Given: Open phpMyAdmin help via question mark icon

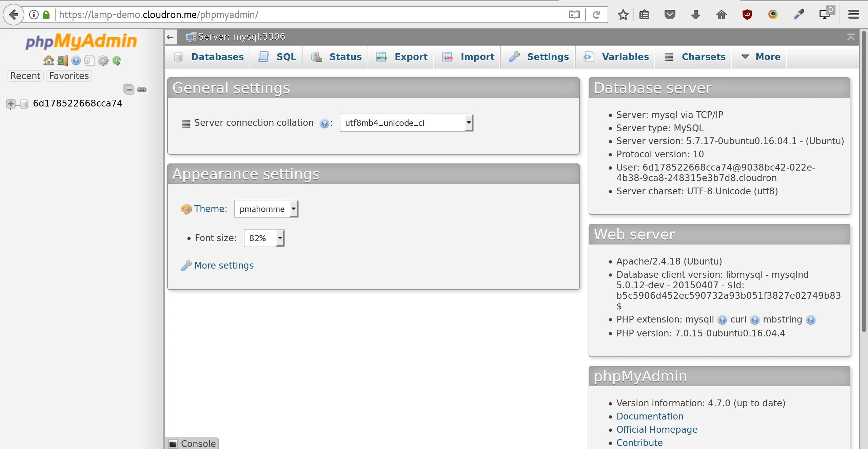Looking at the screenshot, I should pos(76,60).
